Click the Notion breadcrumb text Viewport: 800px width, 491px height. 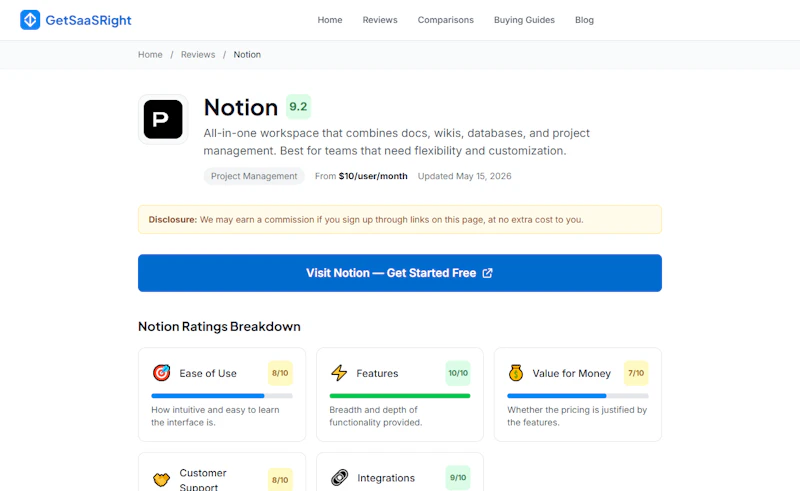point(247,55)
